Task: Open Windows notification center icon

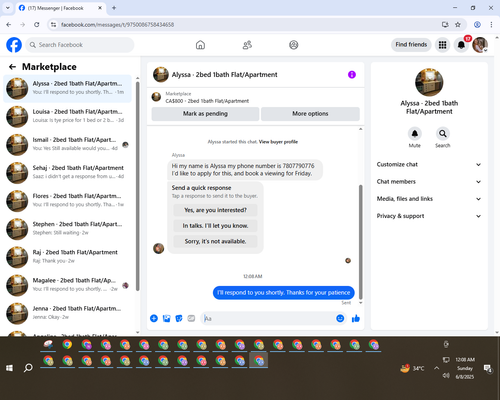Action: click(488, 368)
